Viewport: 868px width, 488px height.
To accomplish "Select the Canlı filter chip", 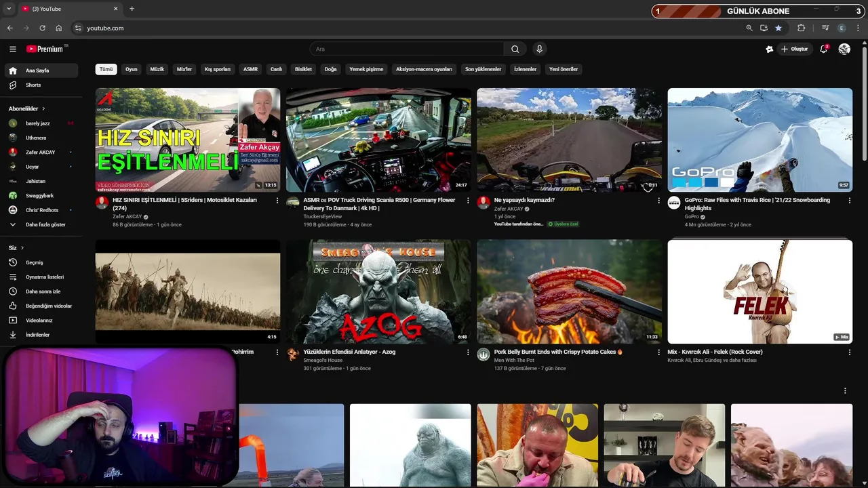I will point(277,69).
